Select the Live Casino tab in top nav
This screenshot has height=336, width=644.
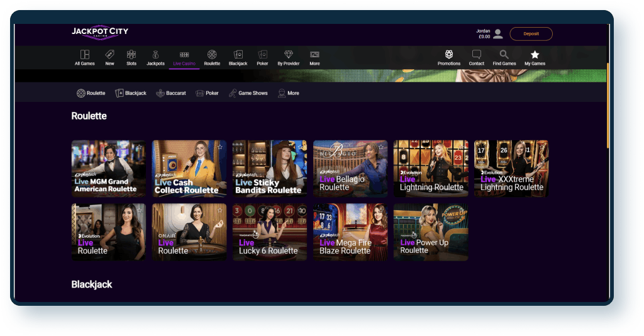tap(184, 58)
